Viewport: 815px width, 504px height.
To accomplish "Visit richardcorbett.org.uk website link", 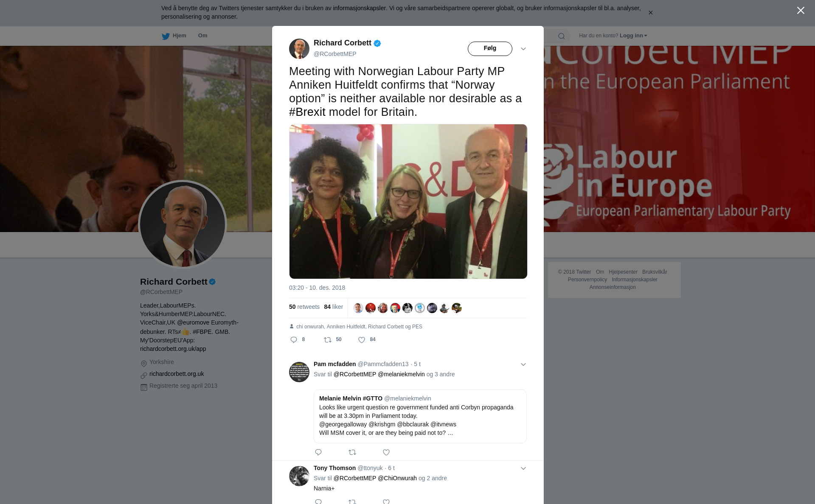I will [177, 374].
